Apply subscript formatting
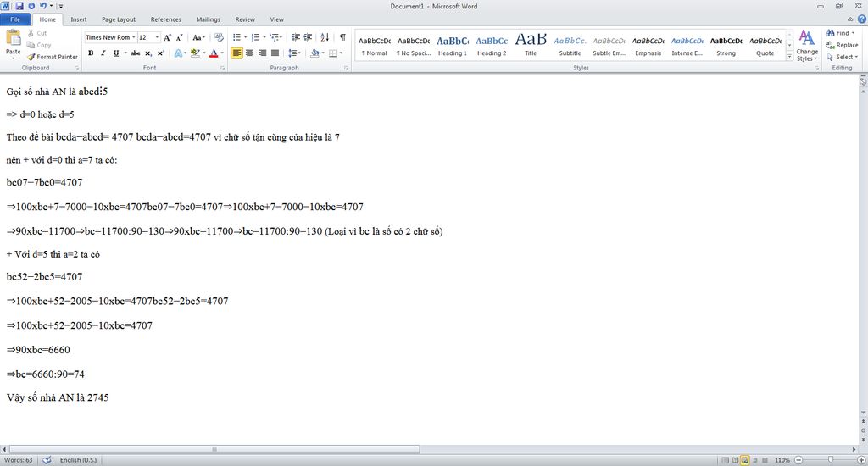 click(147, 53)
